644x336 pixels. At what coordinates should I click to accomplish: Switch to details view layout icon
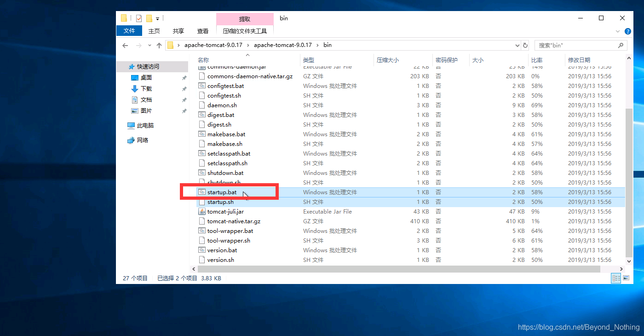click(615, 278)
